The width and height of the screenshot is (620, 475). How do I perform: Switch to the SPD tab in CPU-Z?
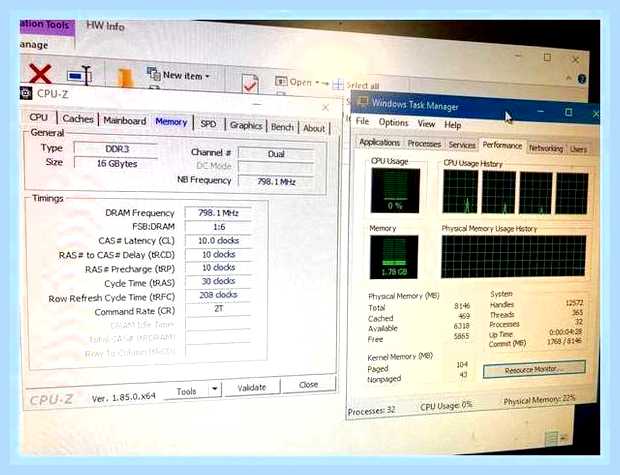click(x=208, y=124)
